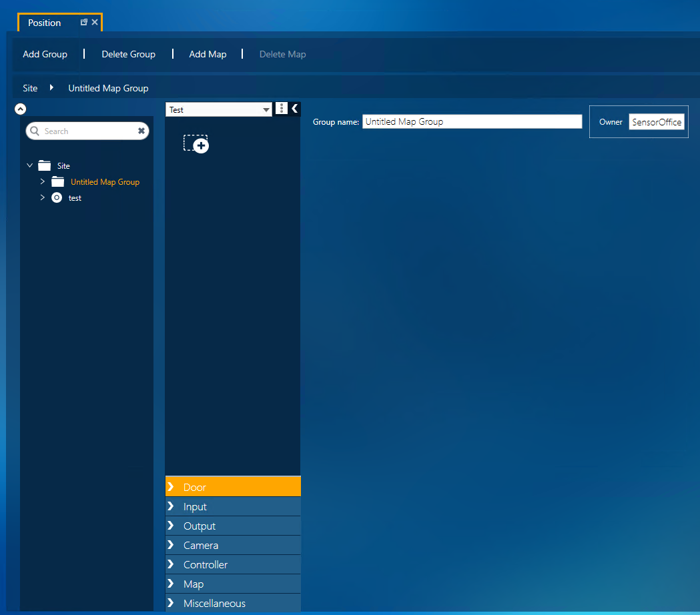Pop out the Position tab window

click(84, 22)
